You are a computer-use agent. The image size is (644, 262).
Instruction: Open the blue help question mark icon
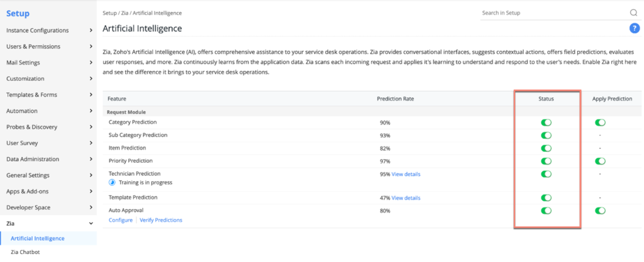634,28
